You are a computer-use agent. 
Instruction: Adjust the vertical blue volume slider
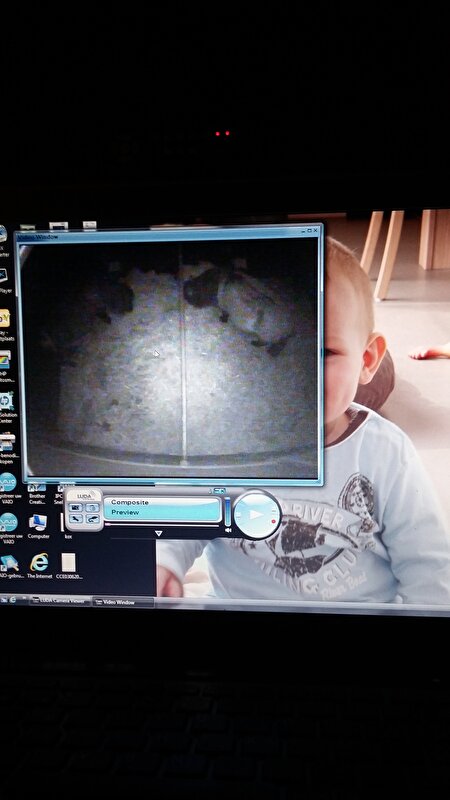tap(228, 511)
